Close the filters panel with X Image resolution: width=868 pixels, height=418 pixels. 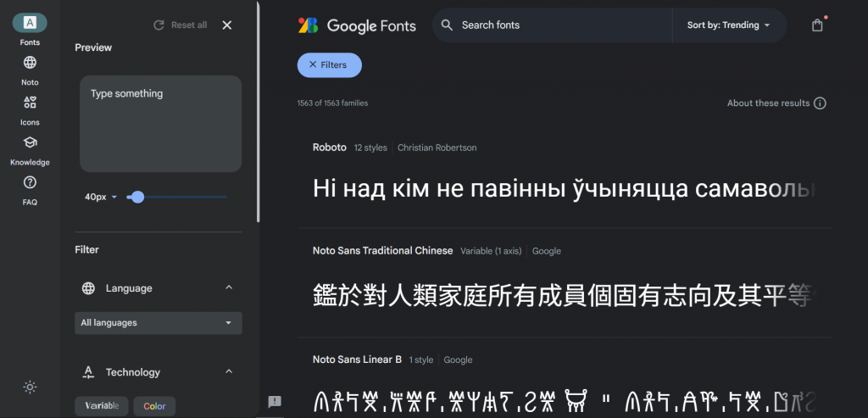(x=227, y=25)
